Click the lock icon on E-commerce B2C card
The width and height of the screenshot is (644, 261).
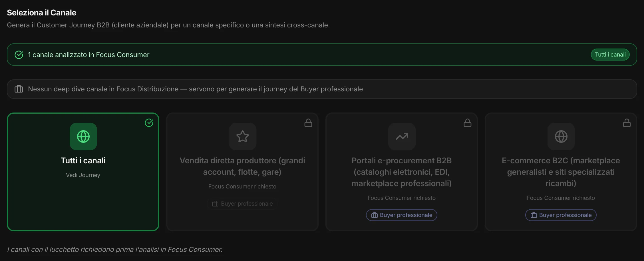pyautogui.click(x=627, y=123)
